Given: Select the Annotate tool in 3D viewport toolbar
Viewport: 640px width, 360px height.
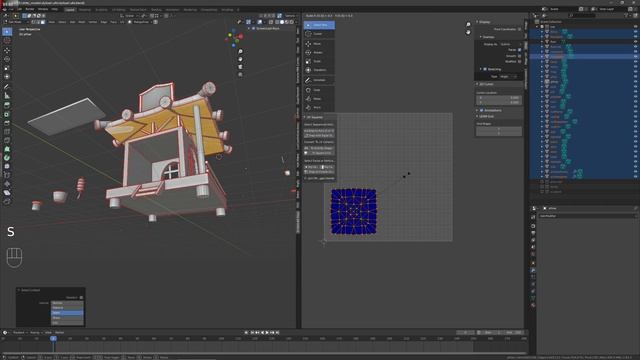Looking at the screenshot, I should 7,87.
